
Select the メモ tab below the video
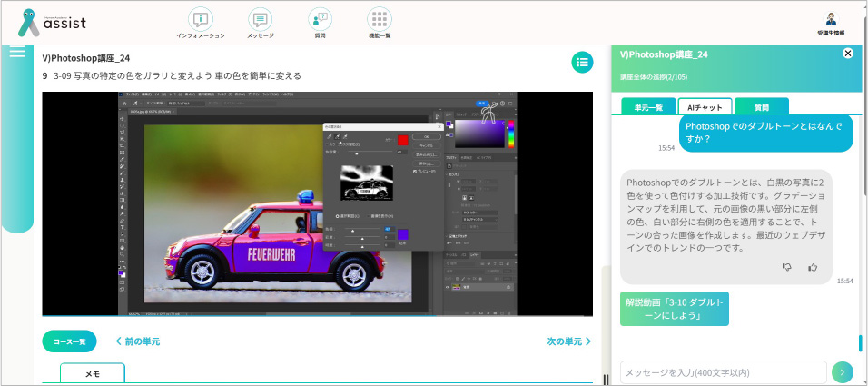[93, 373]
